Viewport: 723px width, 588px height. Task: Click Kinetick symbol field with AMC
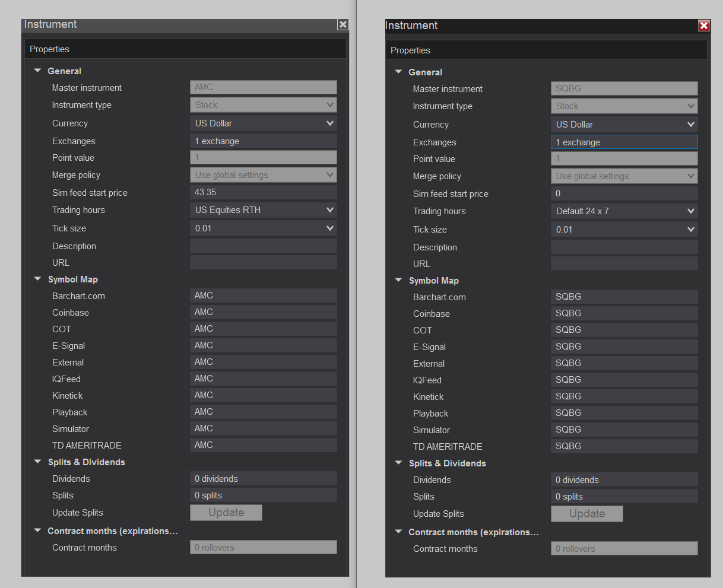point(264,395)
